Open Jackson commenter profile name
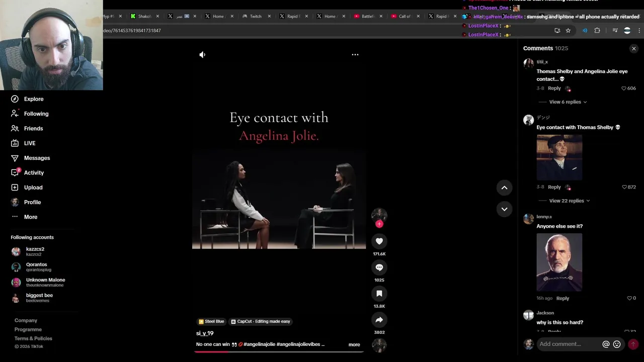The height and width of the screenshot is (362, 644). [x=545, y=313]
